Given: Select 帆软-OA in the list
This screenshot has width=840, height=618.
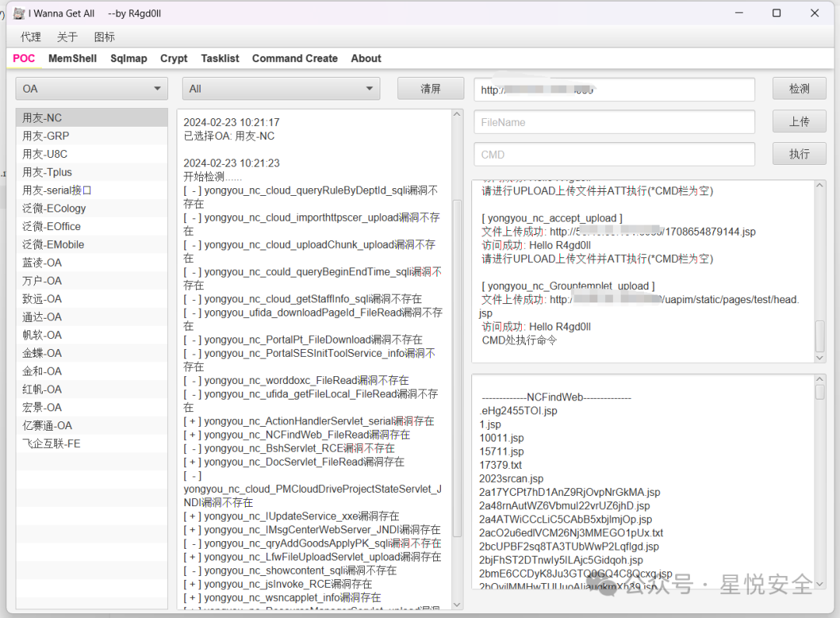Looking at the screenshot, I should 92,335.
